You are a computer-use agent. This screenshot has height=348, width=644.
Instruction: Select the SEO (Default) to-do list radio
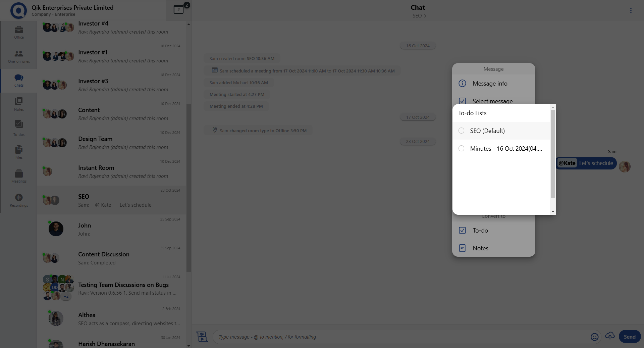click(x=462, y=131)
